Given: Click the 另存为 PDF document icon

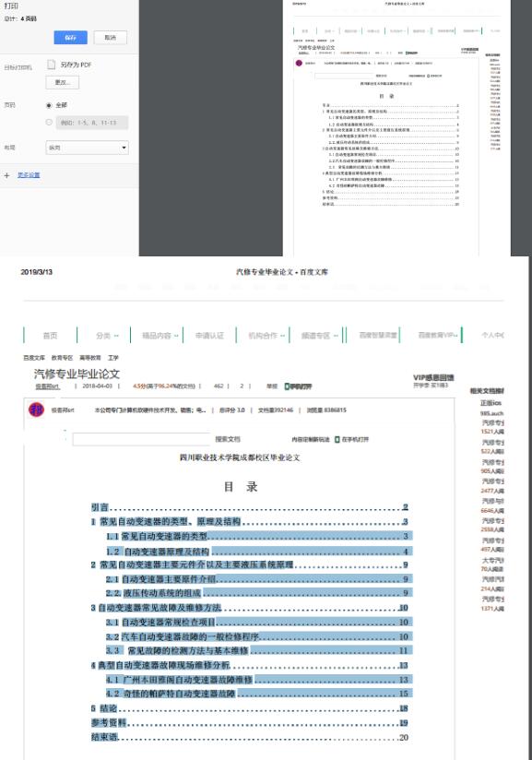Looking at the screenshot, I should [51, 65].
